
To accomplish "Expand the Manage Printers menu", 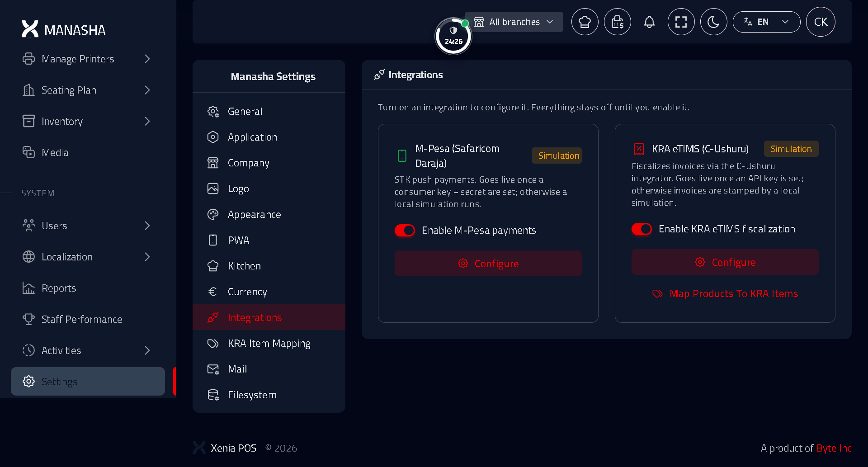I will tap(86, 59).
